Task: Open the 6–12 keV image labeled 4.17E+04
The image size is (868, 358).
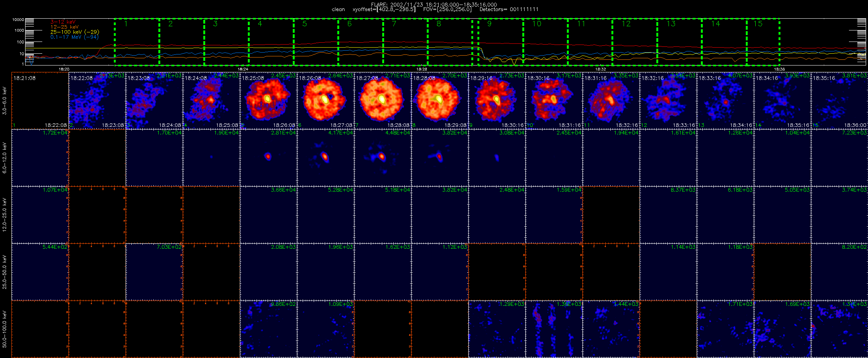Action: [325, 157]
